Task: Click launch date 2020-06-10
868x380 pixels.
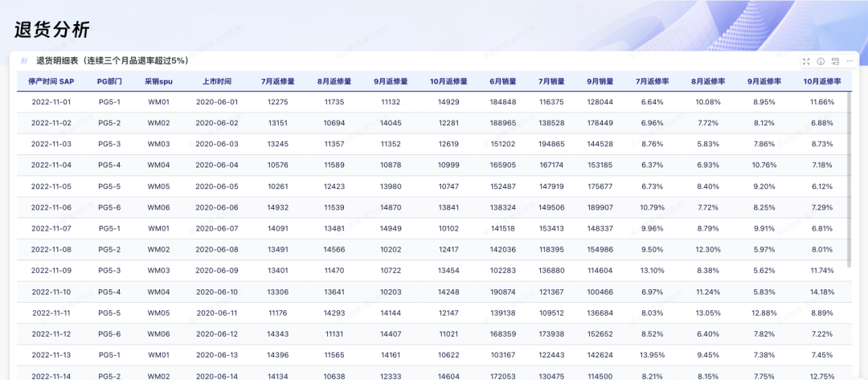Action: pyautogui.click(x=217, y=292)
